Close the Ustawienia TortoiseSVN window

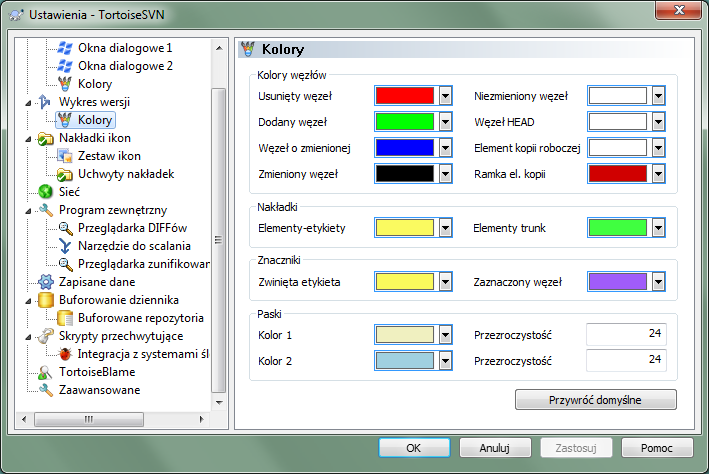pyautogui.click(x=679, y=10)
